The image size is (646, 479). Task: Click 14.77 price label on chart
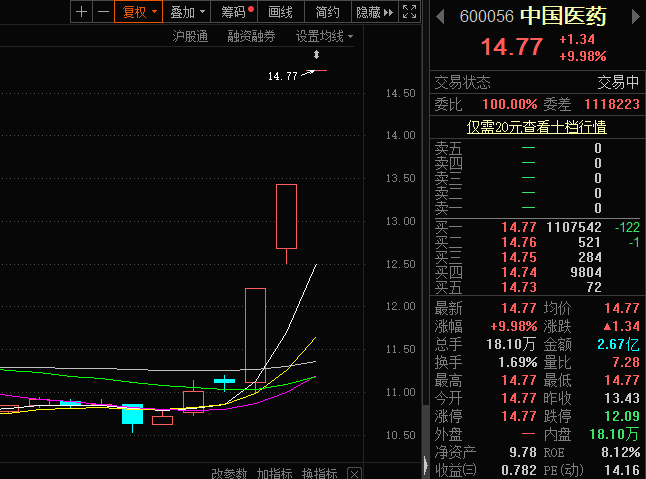(x=283, y=76)
